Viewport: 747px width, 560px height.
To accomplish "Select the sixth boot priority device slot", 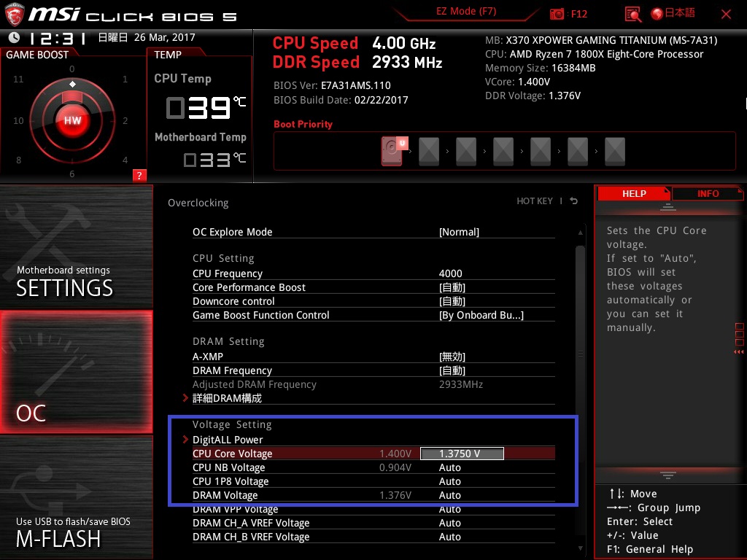I will click(578, 152).
